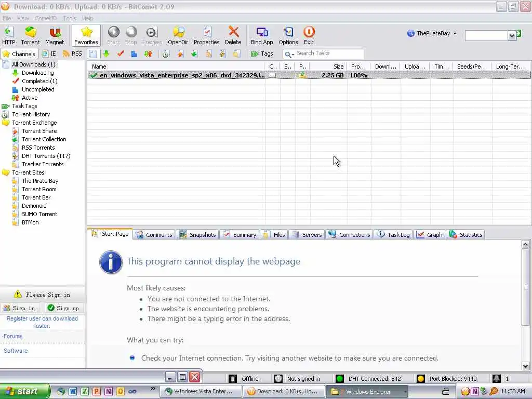Viewport: 532px width, 399px height.
Task: Click the Sign up button
Action: click(x=63, y=308)
